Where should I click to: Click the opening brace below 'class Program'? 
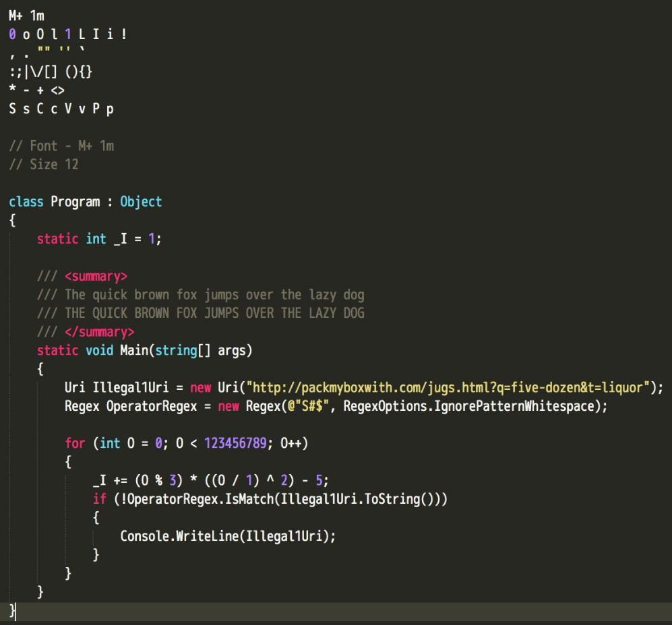coord(12,220)
